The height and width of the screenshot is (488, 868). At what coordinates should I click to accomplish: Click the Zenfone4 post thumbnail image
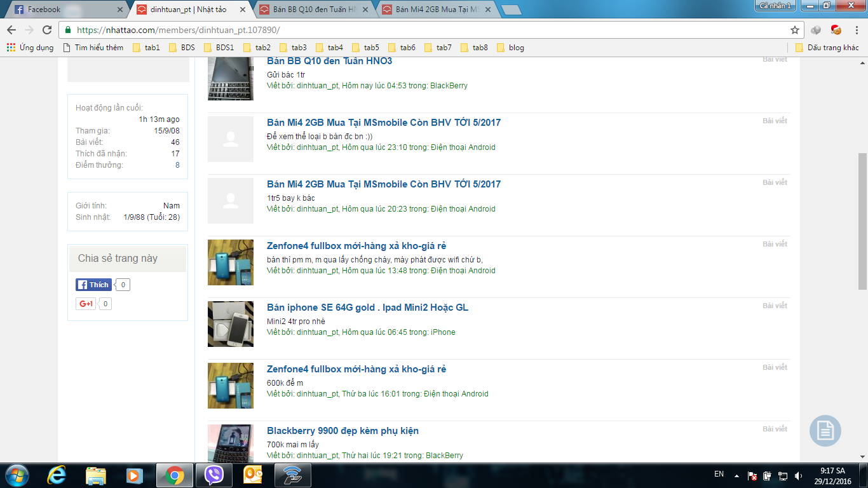pos(231,262)
